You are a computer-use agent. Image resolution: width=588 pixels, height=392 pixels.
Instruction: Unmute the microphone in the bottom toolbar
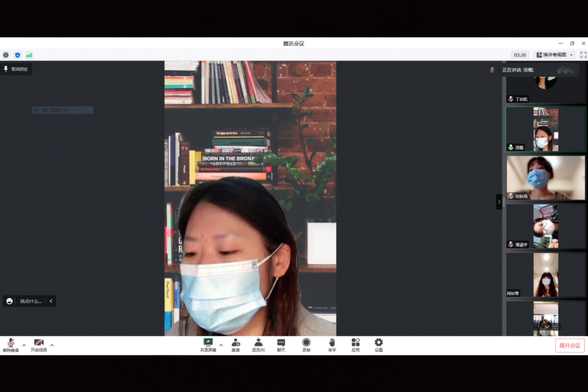click(x=11, y=345)
